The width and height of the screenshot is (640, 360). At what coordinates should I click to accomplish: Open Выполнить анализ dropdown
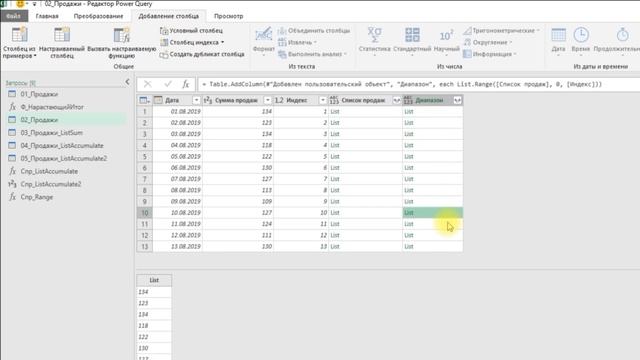(x=313, y=54)
